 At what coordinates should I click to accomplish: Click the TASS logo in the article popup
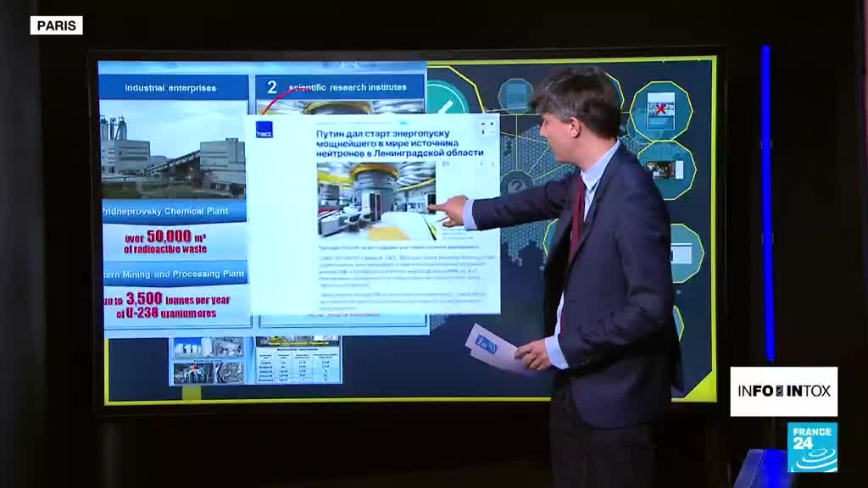[264, 130]
